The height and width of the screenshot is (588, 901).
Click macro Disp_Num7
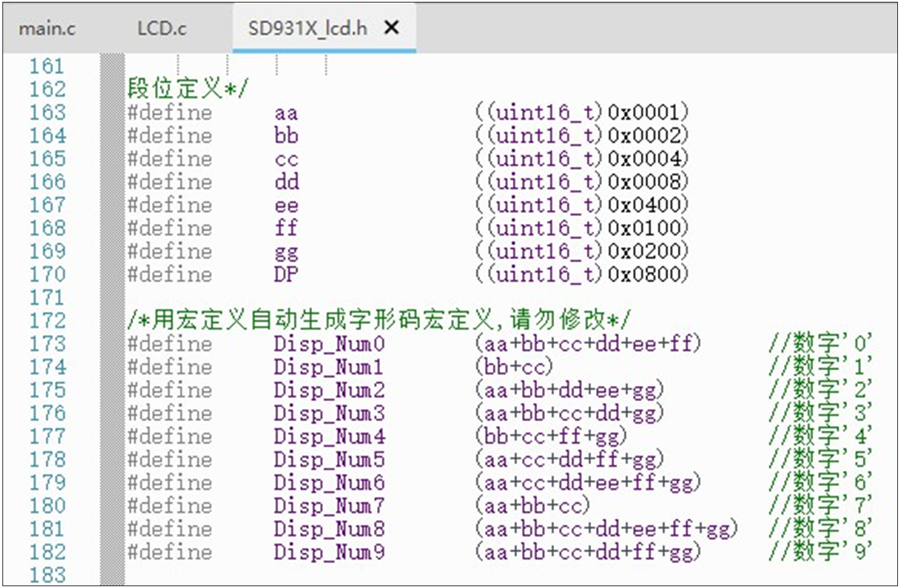pos(329,505)
